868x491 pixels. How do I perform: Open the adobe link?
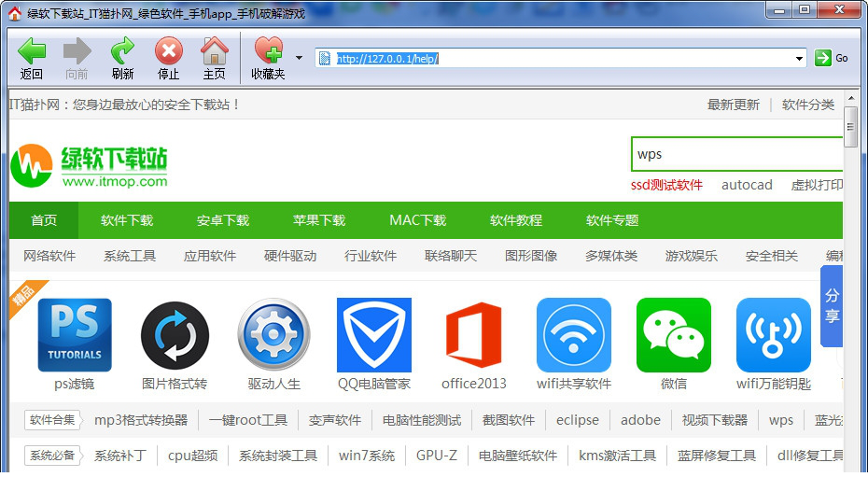(x=640, y=420)
